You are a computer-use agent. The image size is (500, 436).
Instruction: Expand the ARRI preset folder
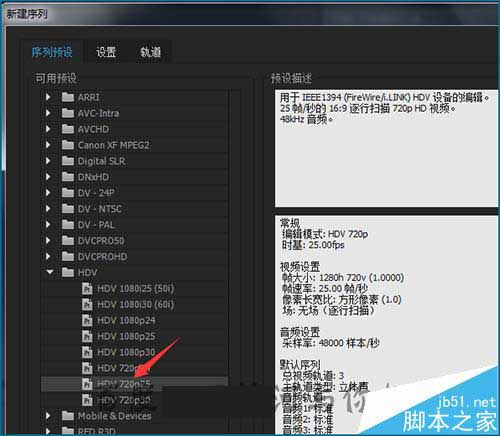pyautogui.click(x=48, y=97)
